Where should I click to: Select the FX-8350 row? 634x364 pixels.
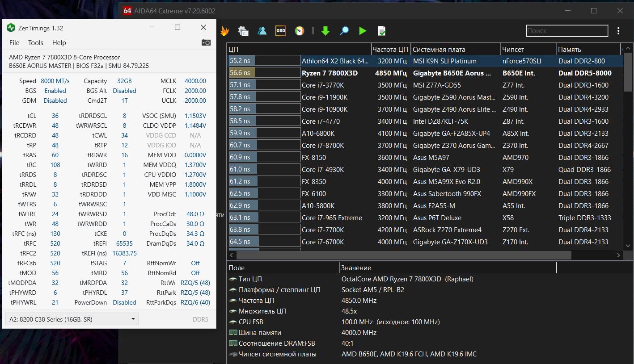(425, 182)
